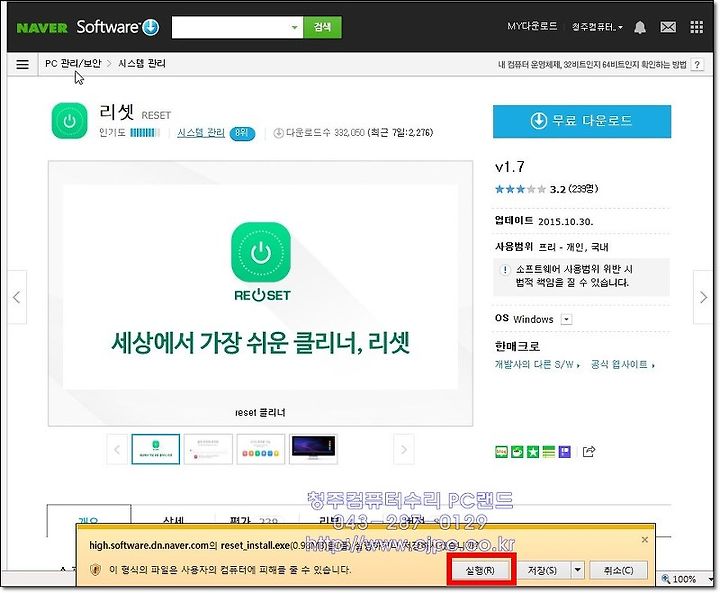Image resolution: width=720 pixels, height=593 pixels.
Task: Share via the green striped memo icon
Action: tap(549, 452)
